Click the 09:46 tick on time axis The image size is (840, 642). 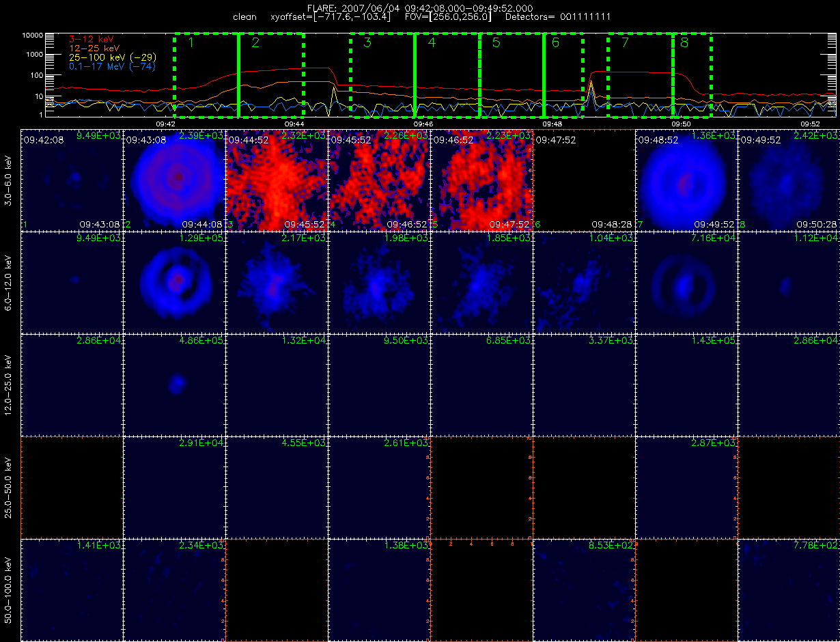click(x=423, y=124)
